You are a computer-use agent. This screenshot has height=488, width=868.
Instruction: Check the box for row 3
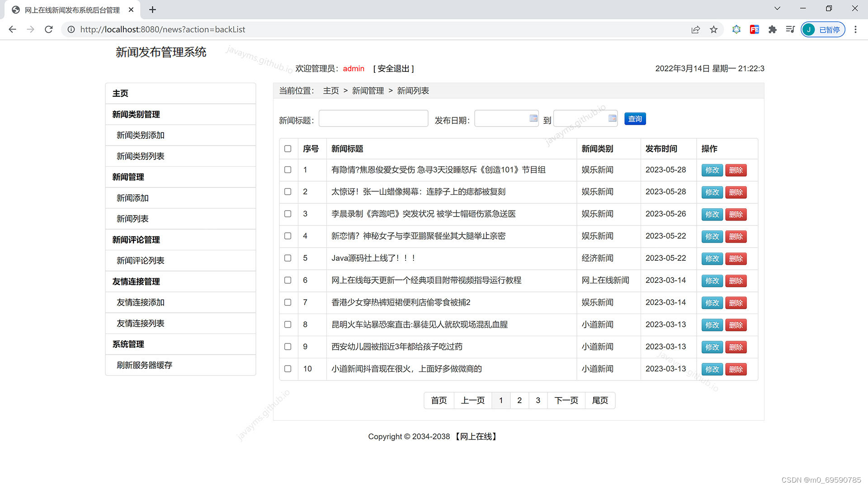[288, 214]
